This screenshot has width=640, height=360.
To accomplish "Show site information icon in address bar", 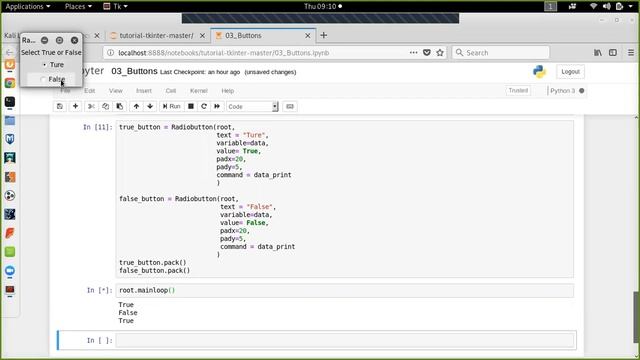I will click(x=111, y=53).
